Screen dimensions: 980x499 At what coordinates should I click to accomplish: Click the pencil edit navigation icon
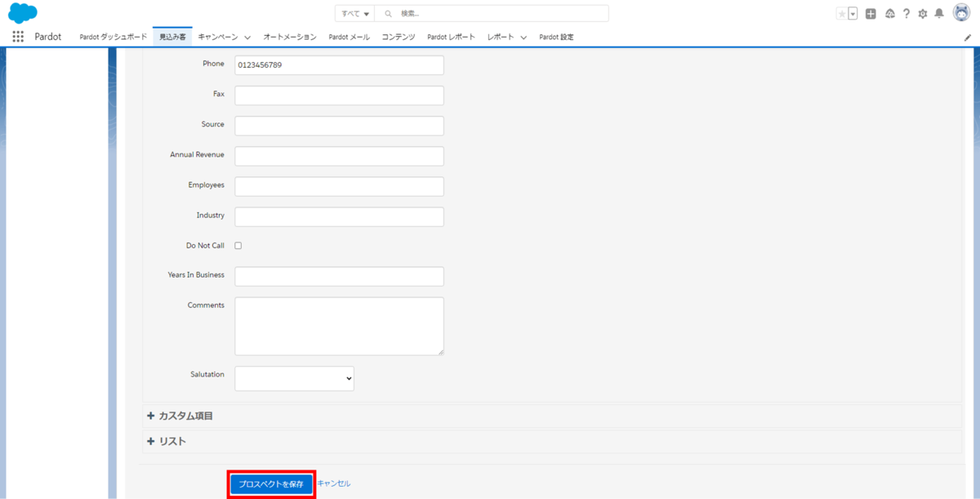point(968,38)
